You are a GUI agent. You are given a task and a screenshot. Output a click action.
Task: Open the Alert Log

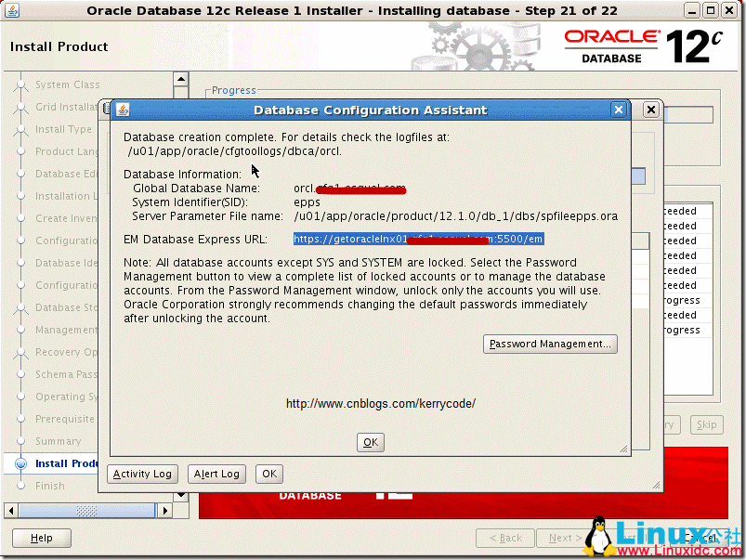216,474
